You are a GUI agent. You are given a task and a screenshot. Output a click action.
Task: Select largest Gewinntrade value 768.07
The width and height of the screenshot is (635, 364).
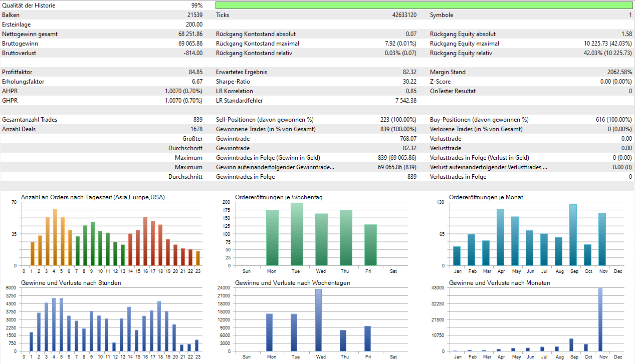tap(408, 139)
